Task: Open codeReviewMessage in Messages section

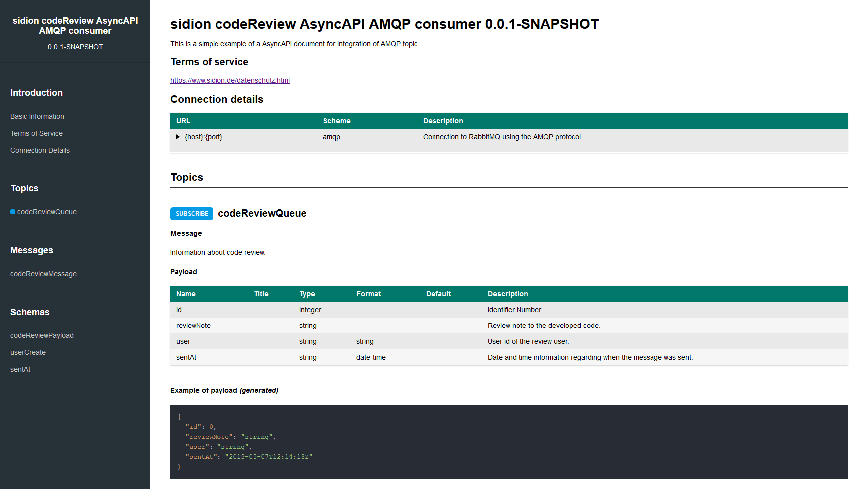Action: 43,274
